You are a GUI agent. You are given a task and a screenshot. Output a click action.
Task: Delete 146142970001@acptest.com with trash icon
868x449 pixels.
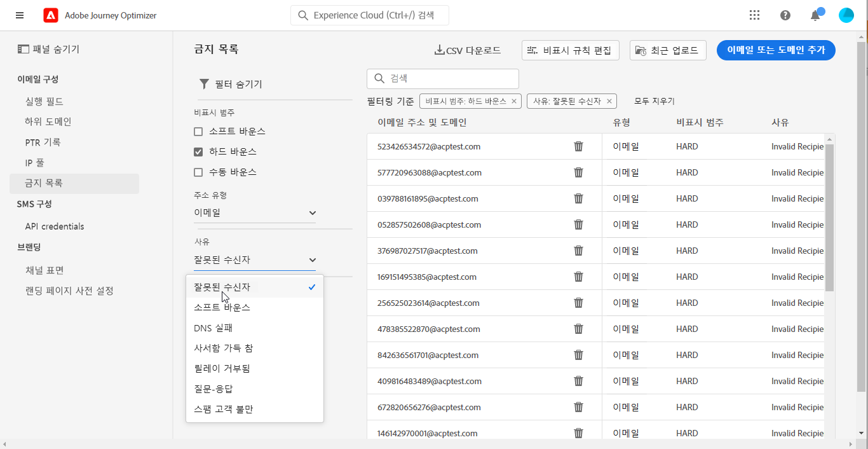click(x=578, y=433)
